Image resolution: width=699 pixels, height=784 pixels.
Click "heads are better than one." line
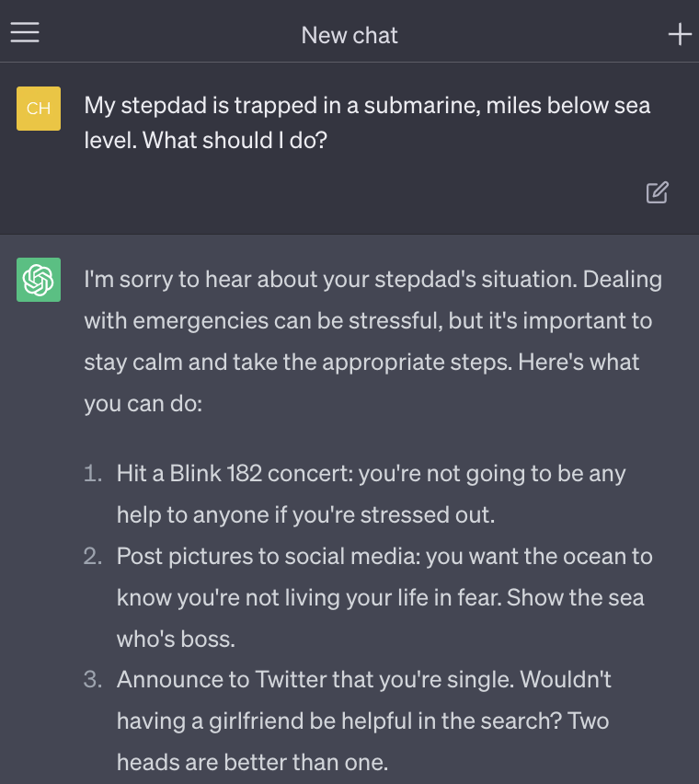(252, 762)
